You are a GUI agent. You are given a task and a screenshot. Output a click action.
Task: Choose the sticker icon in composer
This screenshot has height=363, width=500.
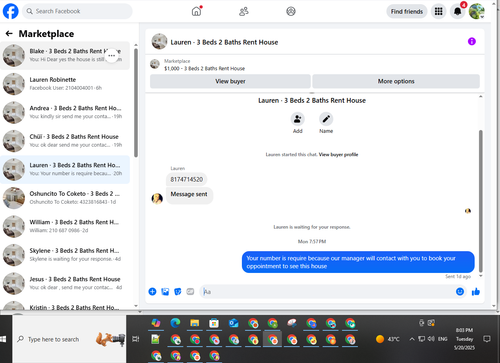(x=178, y=292)
